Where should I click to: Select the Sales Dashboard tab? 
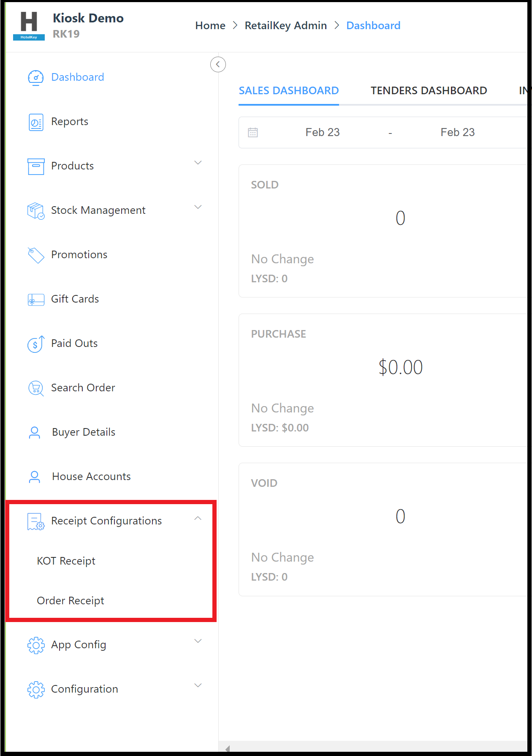coord(289,90)
